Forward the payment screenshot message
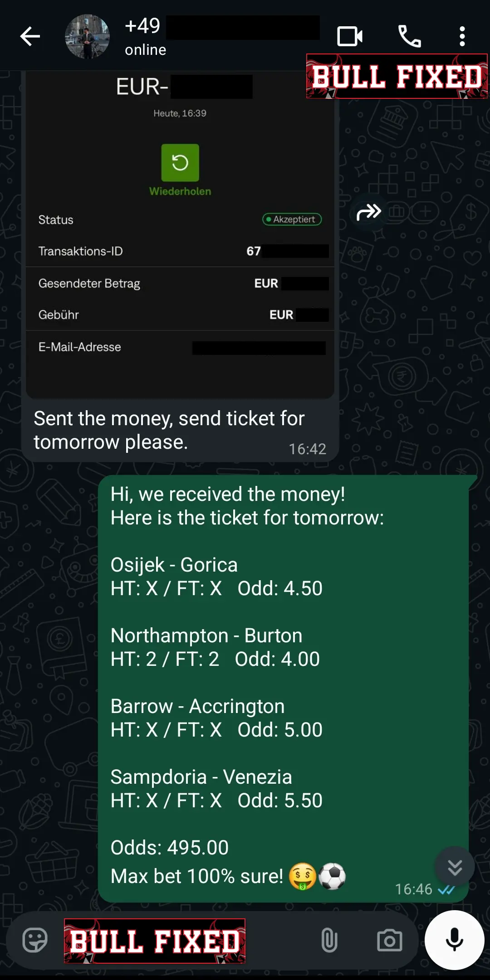The image size is (490, 980). click(368, 212)
